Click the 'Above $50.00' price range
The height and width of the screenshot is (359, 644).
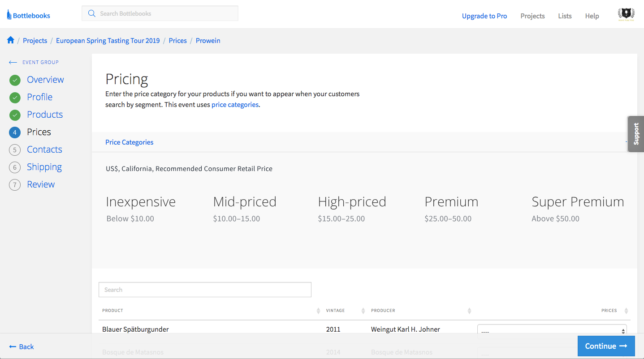point(555,219)
